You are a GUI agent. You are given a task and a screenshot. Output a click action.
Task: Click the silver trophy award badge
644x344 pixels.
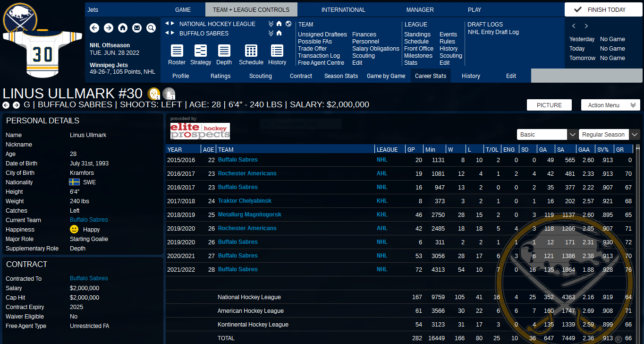tap(169, 94)
